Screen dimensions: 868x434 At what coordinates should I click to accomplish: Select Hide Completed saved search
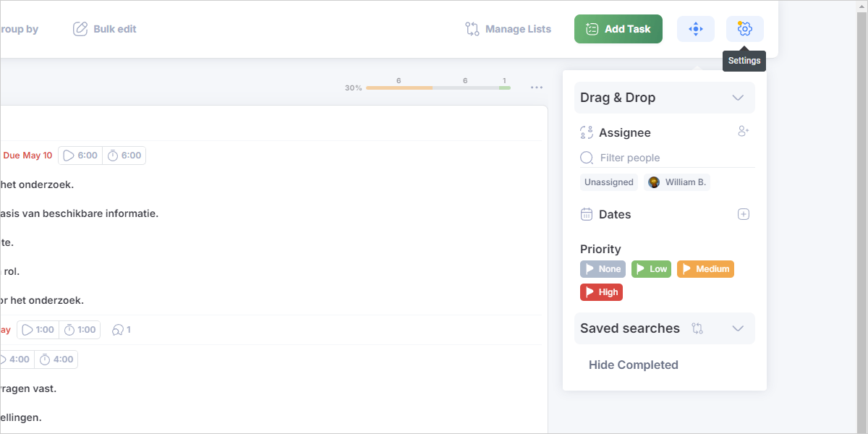633,365
